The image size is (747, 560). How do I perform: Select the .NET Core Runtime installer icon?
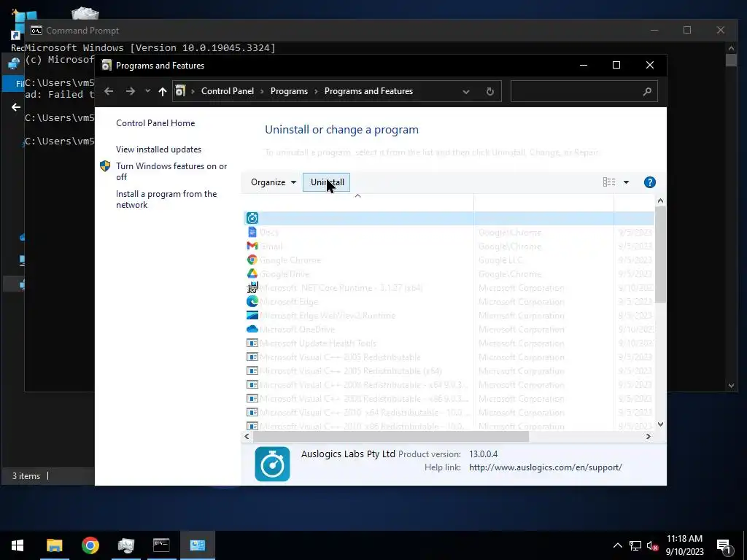click(x=252, y=287)
